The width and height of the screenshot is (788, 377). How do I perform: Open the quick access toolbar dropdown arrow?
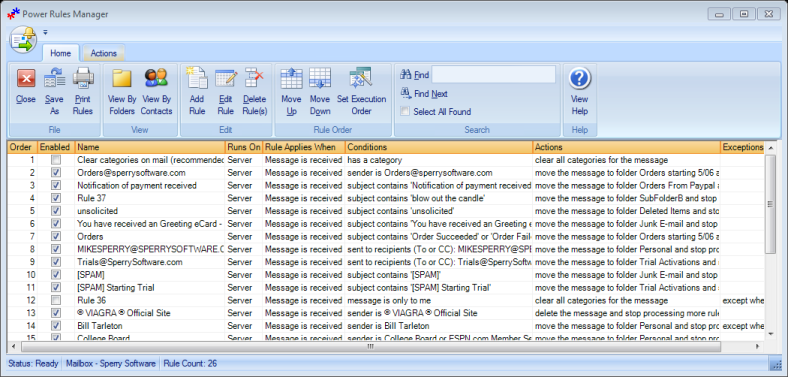point(45,32)
